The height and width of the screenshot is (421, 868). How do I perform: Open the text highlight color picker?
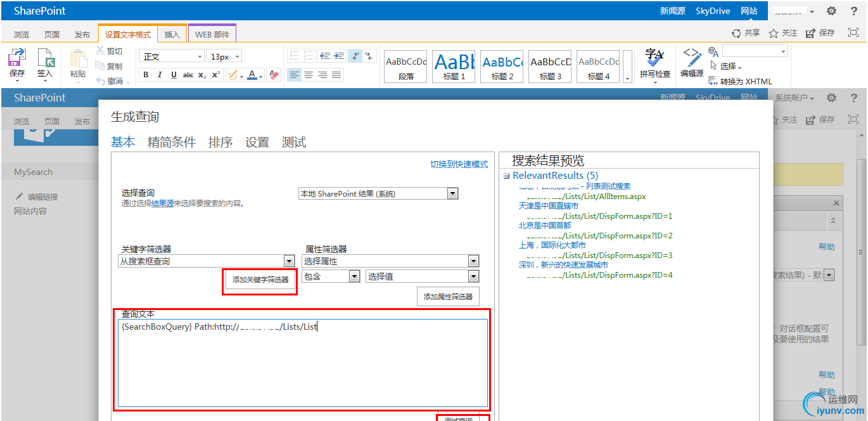click(x=234, y=75)
